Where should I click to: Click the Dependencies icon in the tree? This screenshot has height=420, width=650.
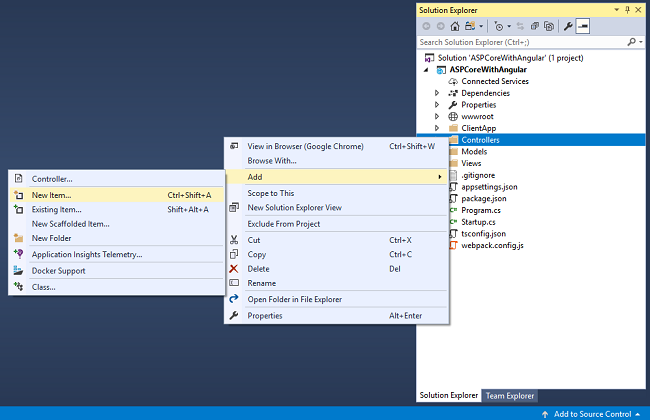tap(453, 93)
